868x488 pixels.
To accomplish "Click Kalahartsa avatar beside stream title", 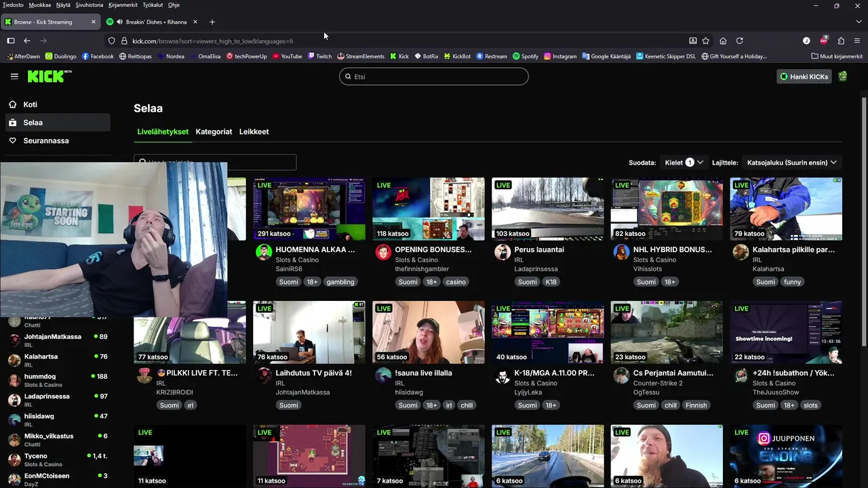I will [741, 252].
